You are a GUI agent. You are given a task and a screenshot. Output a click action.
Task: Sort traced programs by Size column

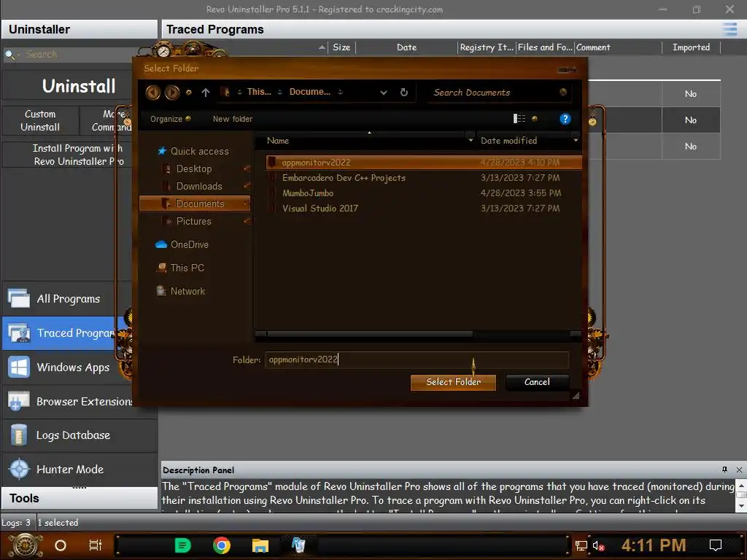pos(341,47)
